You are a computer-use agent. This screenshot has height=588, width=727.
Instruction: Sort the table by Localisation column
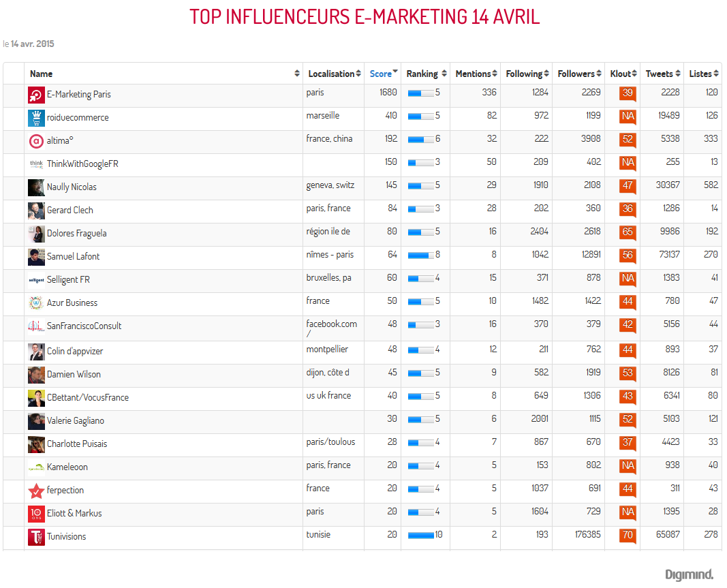tap(334, 74)
